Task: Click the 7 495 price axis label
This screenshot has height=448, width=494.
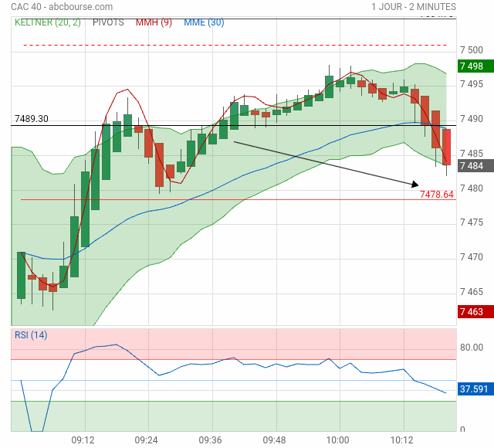Action: tap(472, 84)
